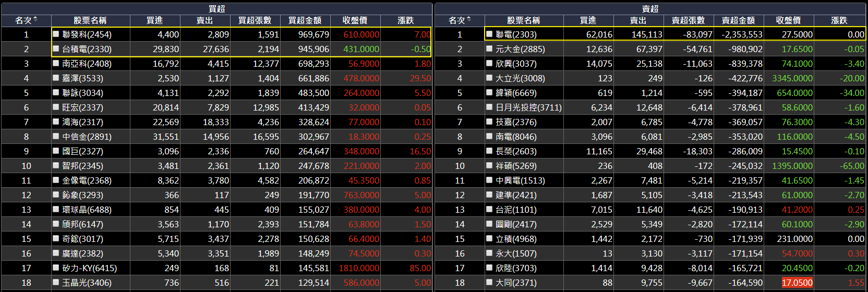
Task: Open stock name 聯詠(3034)
Action: pos(82,93)
